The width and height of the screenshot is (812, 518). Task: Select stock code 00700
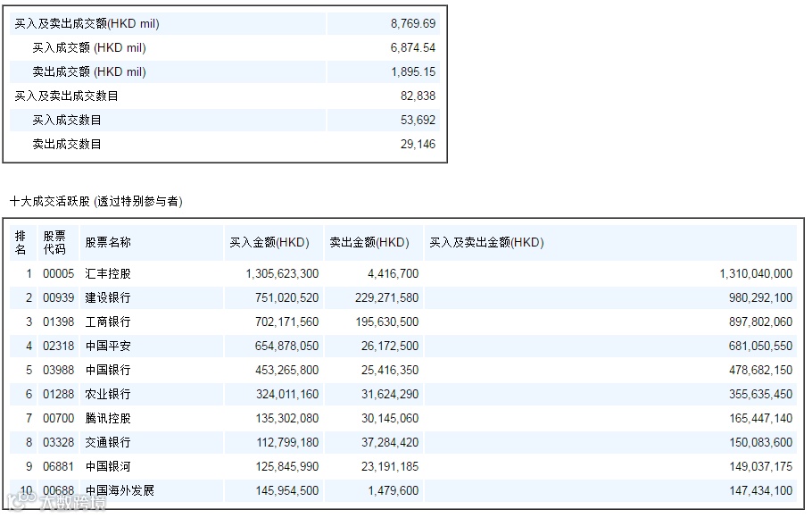click(59, 419)
